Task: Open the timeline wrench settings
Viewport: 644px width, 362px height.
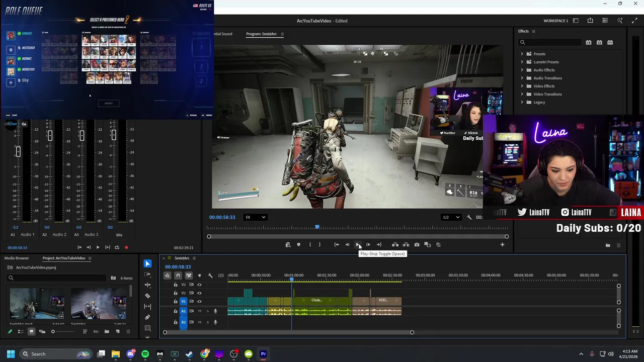Action: tap(210, 276)
